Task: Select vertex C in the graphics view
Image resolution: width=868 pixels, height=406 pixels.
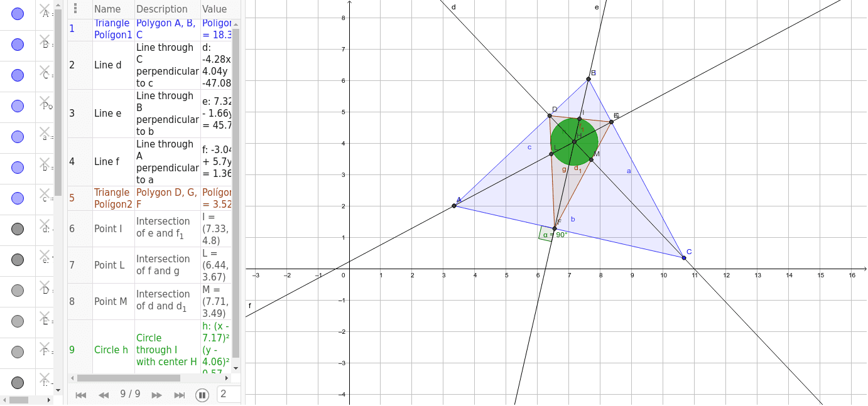Action: (x=684, y=258)
